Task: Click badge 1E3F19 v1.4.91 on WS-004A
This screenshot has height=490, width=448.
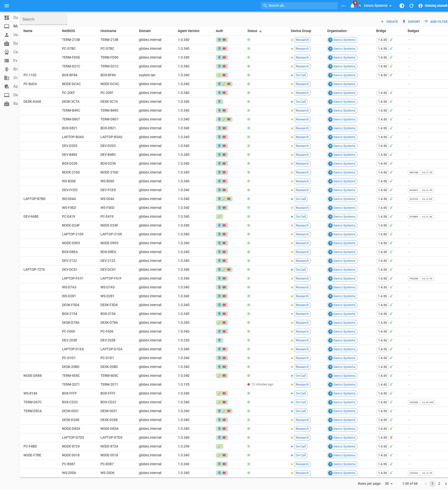Action: tap(421, 199)
